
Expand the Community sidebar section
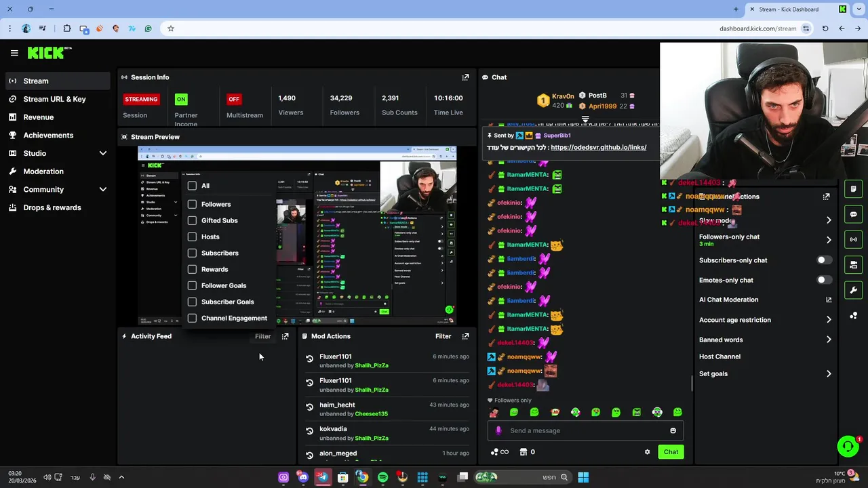click(x=103, y=190)
